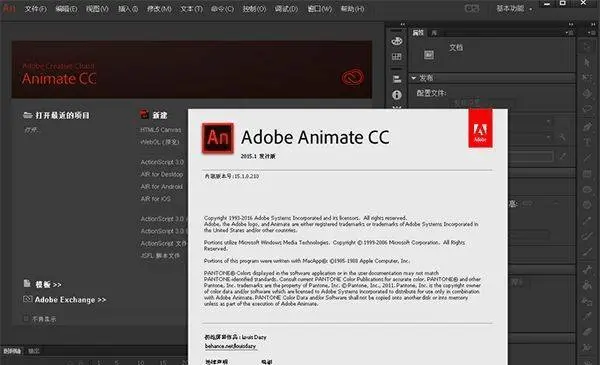
Task: Create a new AIR for Android document
Action: (161, 186)
